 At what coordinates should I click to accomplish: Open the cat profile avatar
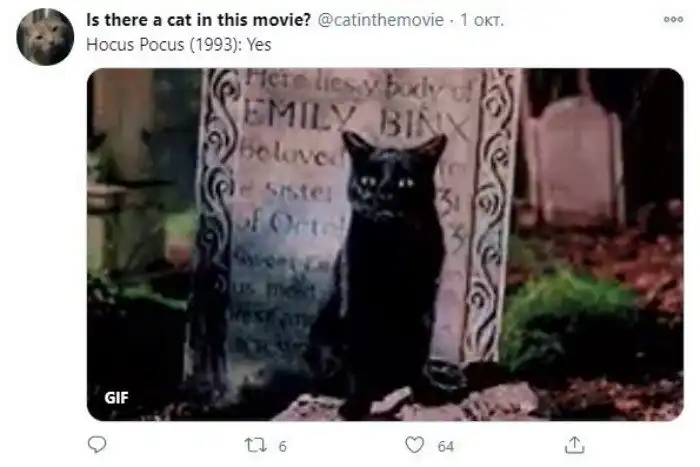[x=45, y=37]
